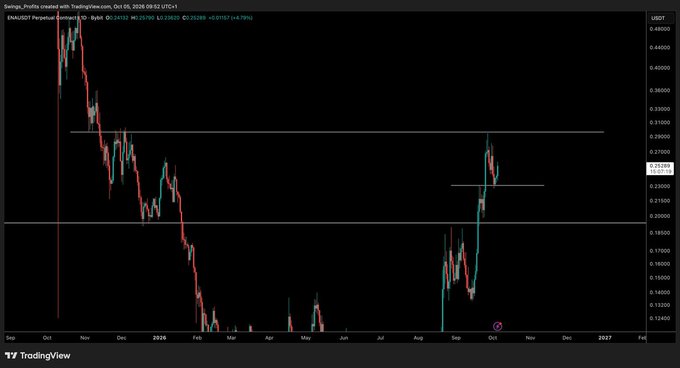
Task: Click the '0.33000' price axis label
Action: [660, 109]
